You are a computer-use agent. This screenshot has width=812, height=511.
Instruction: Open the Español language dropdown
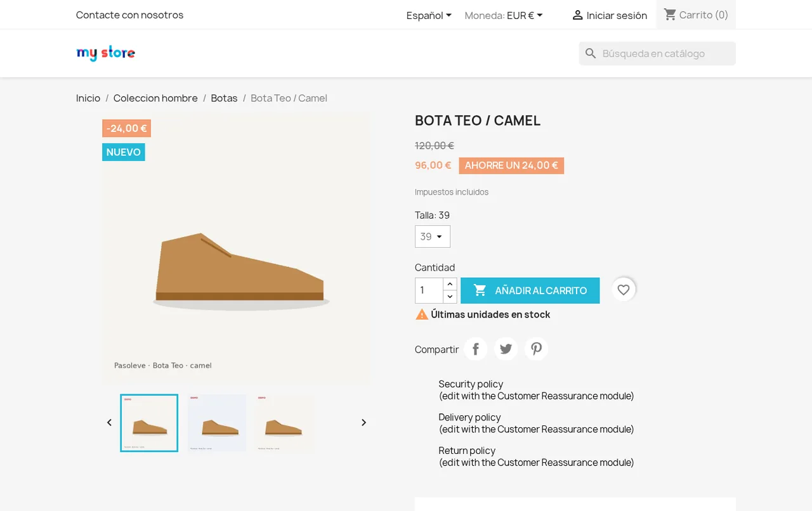(429, 15)
